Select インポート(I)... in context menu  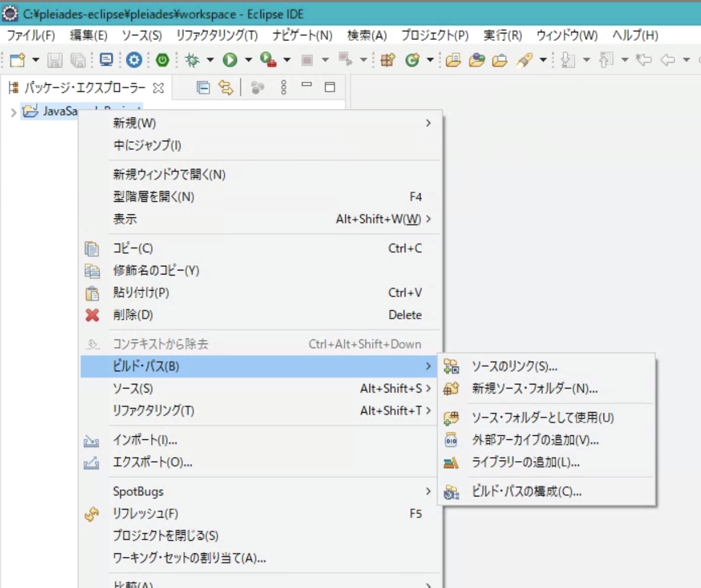(x=260, y=440)
